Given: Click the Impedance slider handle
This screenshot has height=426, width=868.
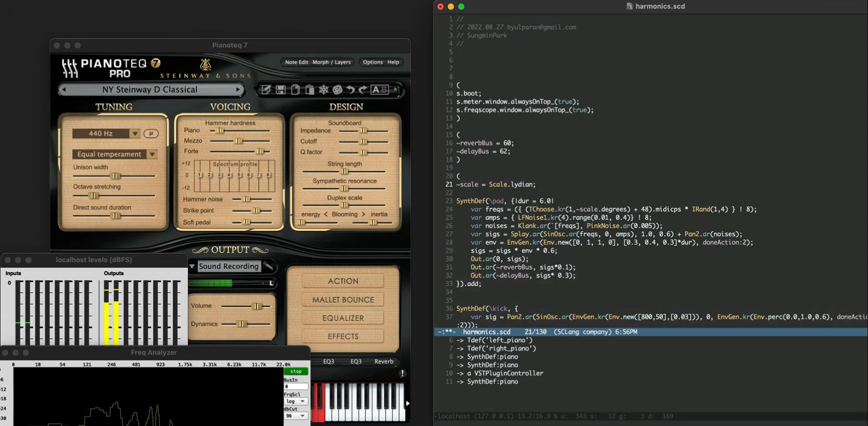Looking at the screenshot, I should point(363,131).
